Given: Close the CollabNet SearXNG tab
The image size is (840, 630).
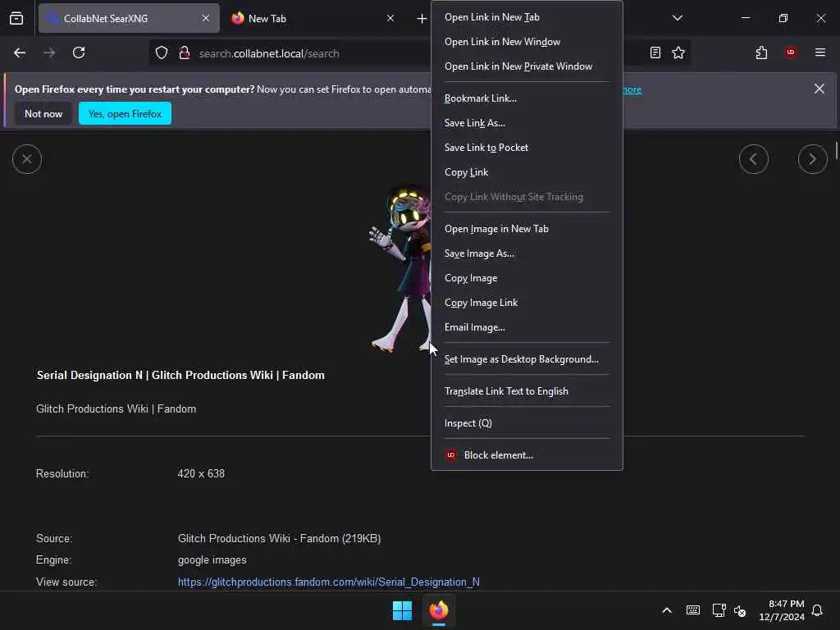Looking at the screenshot, I should tap(206, 18).
